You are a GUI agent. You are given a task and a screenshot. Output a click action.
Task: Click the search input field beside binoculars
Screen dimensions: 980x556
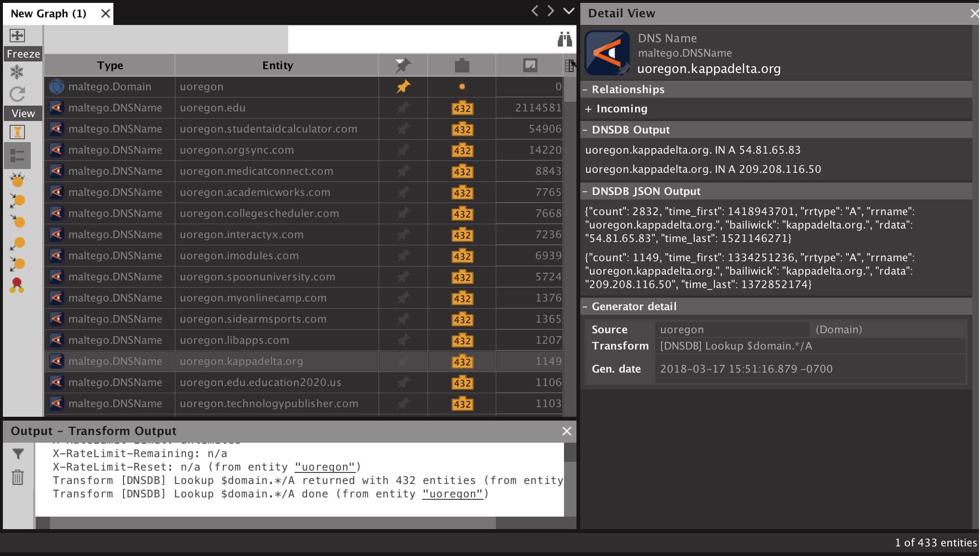[420, 39]
